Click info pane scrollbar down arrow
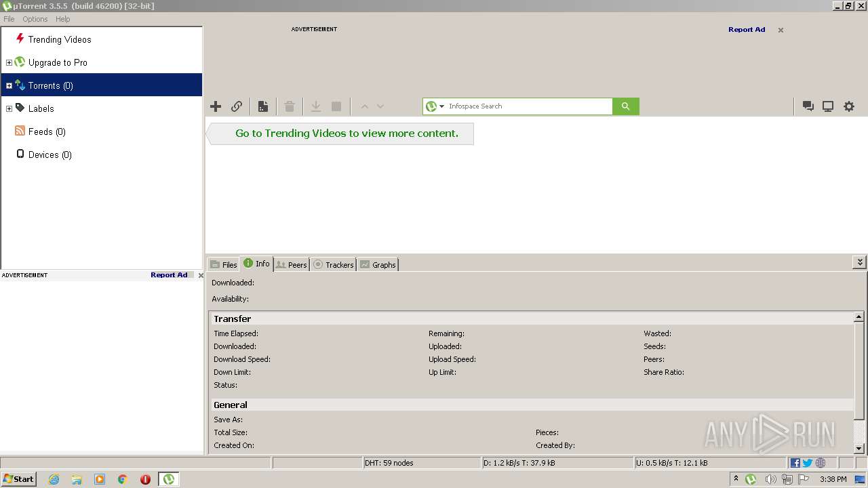 (859, 448)
